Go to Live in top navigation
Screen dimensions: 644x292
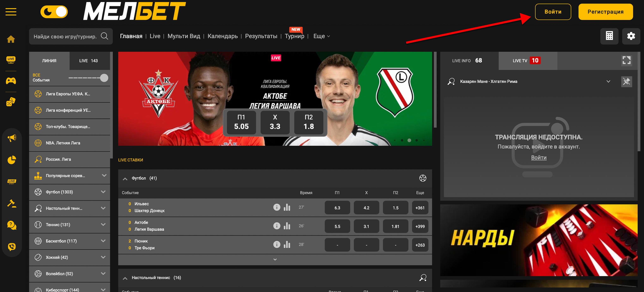click(155, 36)
